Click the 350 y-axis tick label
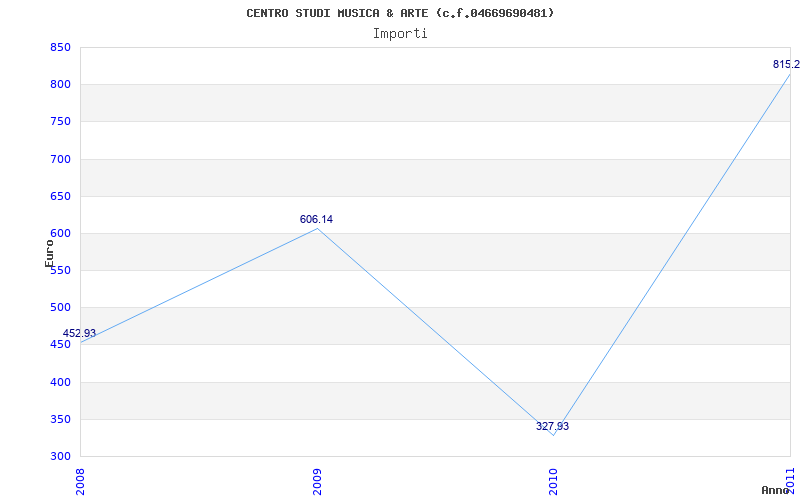800x500 pixels. [60, 419]
